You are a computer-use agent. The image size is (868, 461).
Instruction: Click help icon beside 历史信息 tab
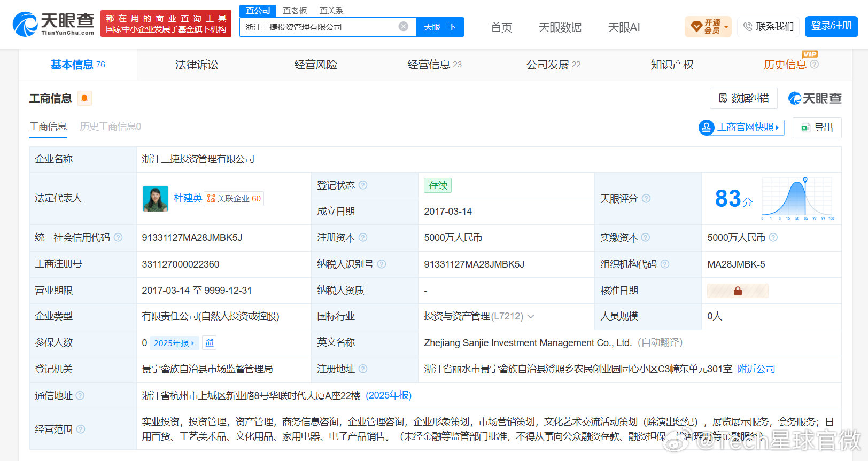[815, 64]
